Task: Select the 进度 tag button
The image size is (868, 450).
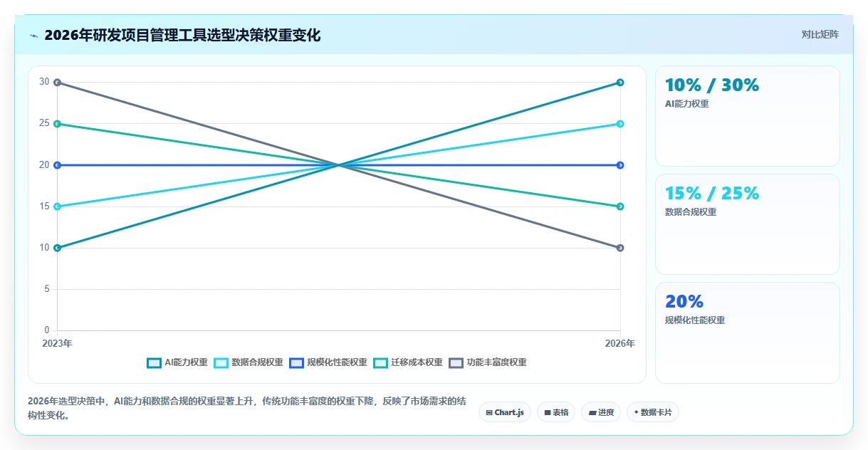Action: [601, 412]
